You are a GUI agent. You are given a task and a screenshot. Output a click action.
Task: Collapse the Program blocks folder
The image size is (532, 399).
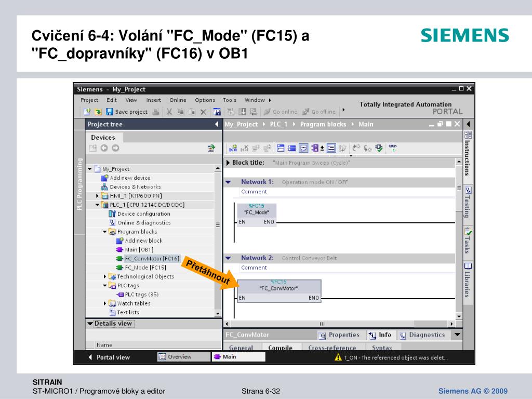pos(105,232)
